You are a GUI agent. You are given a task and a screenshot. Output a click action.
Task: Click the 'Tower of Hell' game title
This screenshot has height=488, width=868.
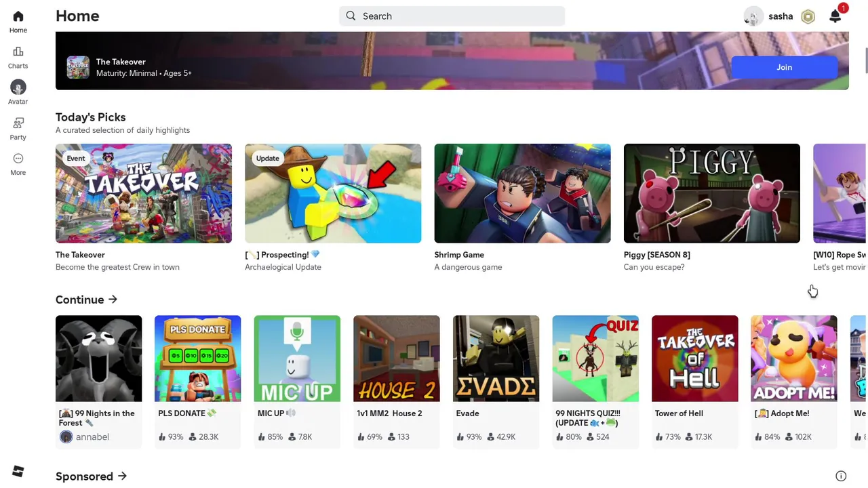(679, 413)
